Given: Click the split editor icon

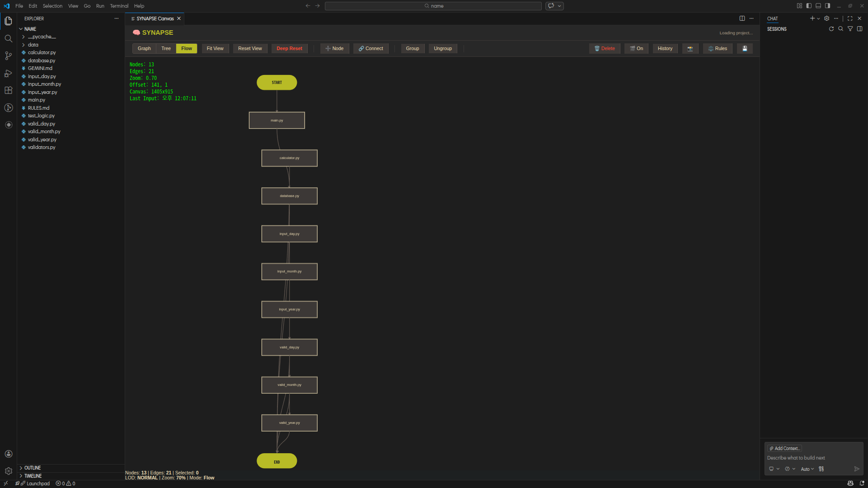Looking at the screenshot, I should point(742,19).
